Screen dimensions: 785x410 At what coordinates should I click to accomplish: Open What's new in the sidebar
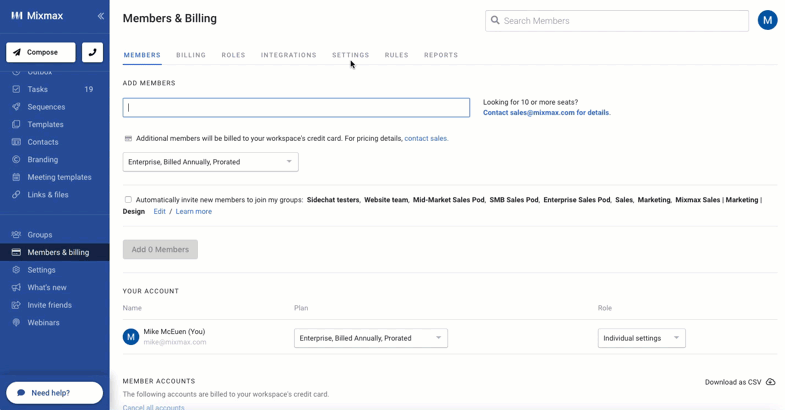[47, 287]
